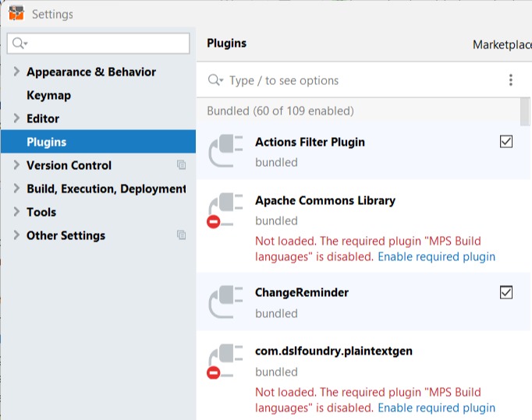Click Enable required plugin for Apache Commons Library
This screenshot has height=420, width=532.
[x=436, y=256]
